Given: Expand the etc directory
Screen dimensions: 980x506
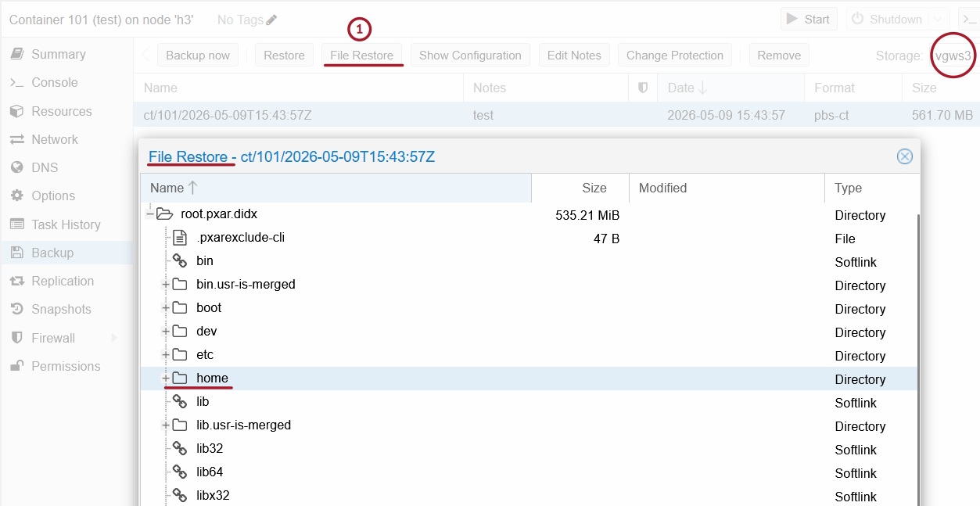Looking at the screenshot, I should click(x=166, y=354).
